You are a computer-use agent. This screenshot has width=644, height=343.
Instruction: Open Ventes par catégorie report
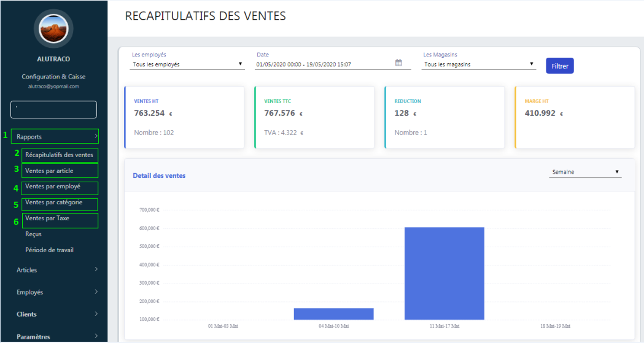pyautogui.click(x=53, y=202)
